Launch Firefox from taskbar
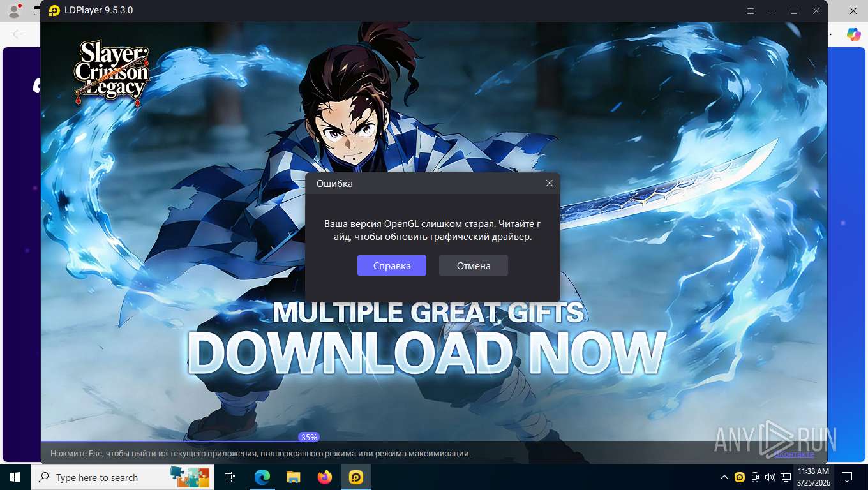Image resolution: width=868 pixels, height=490 pixels. pyautogui.click(x=325, y=477)
